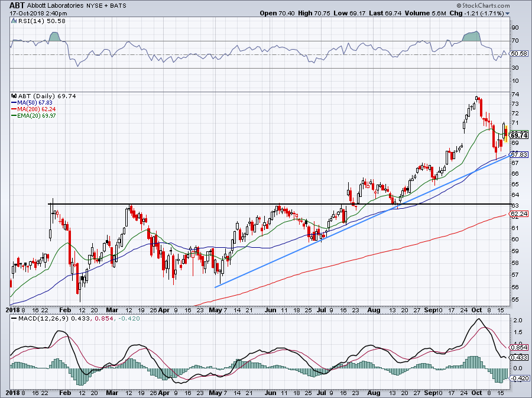The height and width of the screenshot is (398, 532).
Task: Click the Low 69.17 value
Action: (349, 13)
